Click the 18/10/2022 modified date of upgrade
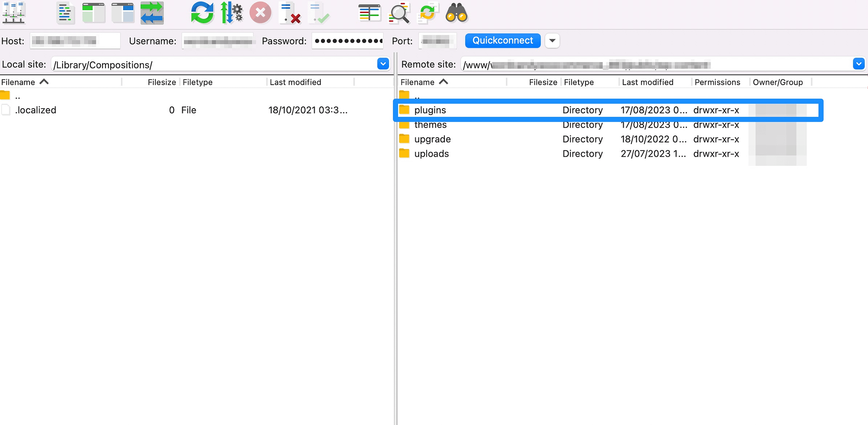The image size is (868, 425). click(654, 139)
